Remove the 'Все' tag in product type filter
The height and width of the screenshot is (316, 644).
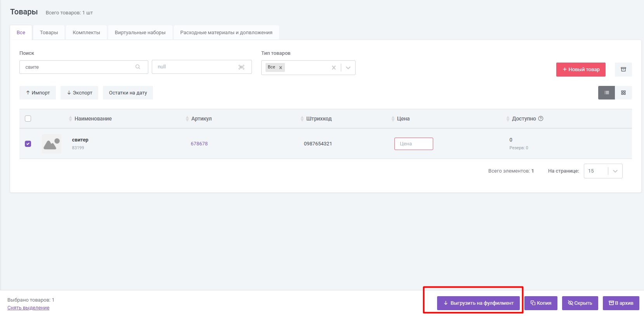(281, 68)
